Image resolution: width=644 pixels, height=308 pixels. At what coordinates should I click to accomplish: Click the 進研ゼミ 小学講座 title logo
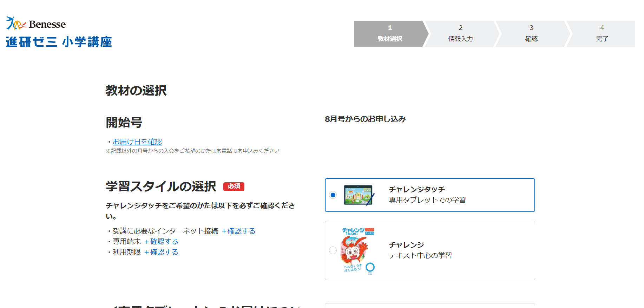tap(59, 42)
